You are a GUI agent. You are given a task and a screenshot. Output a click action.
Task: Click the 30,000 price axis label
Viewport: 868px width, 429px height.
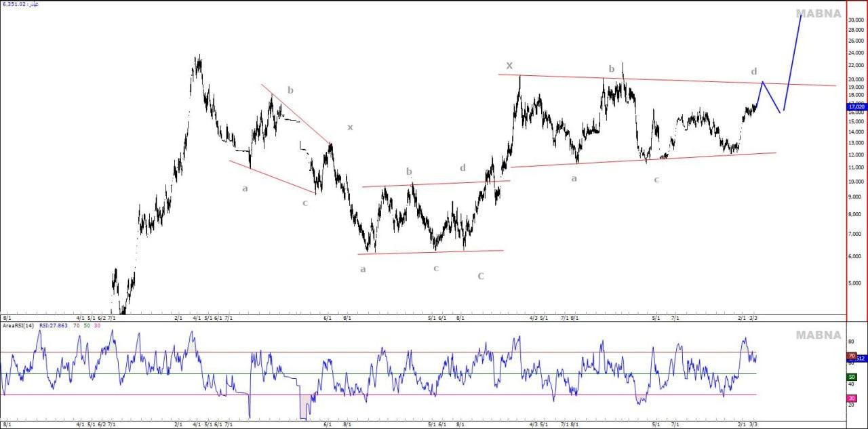pos(856,20)
